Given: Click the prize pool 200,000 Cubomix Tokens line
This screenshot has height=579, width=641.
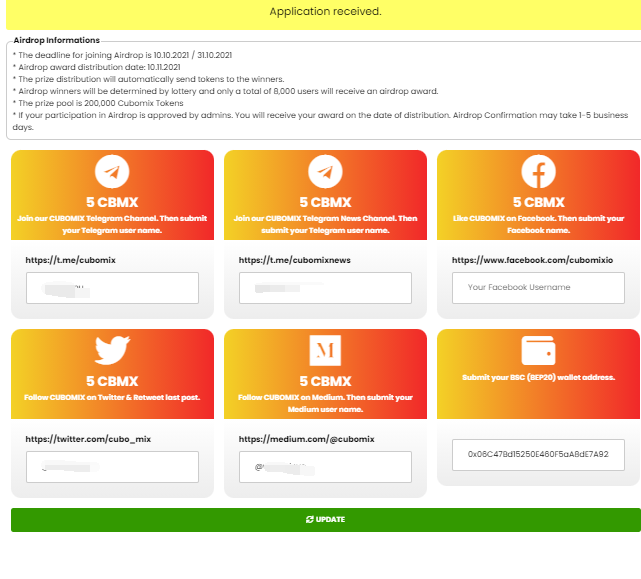Looking at the screenshot, I should click(x=98, y=103).
